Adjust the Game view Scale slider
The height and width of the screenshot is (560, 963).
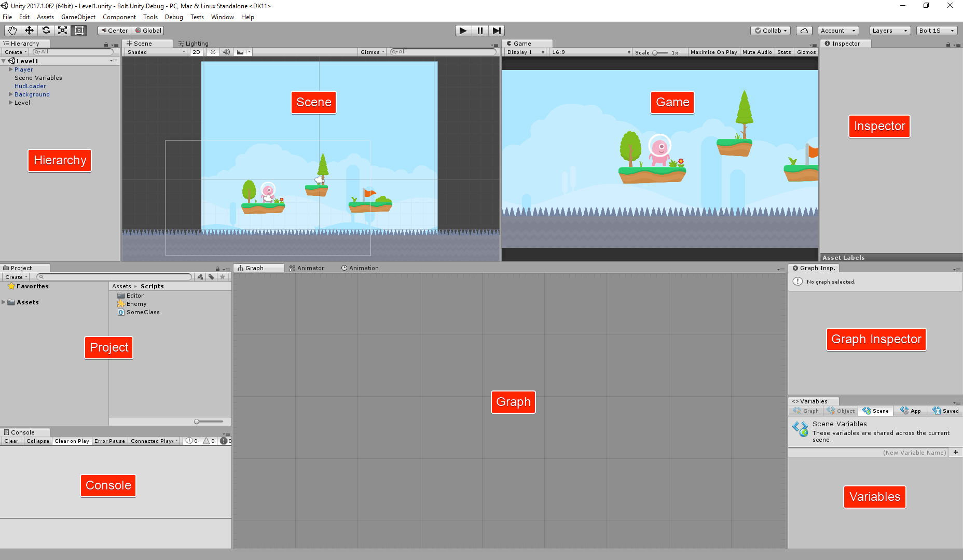click(660, 52)
